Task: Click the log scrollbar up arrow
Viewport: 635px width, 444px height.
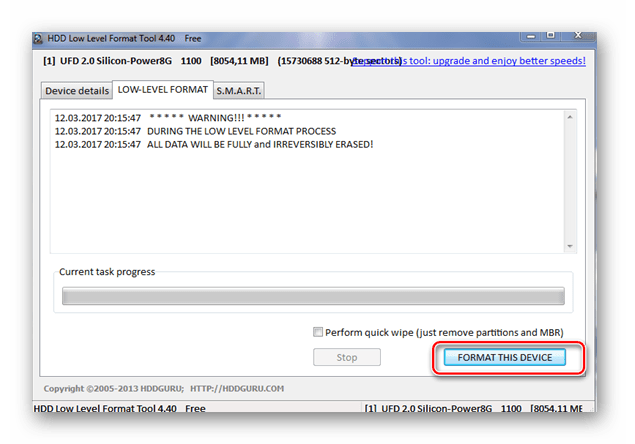Action: pos(570,117)
